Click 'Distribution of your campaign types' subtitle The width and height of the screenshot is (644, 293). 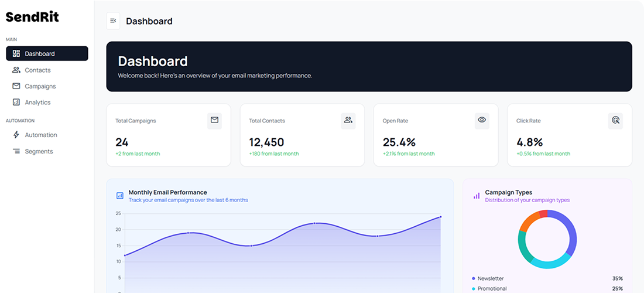click(527, 200)
